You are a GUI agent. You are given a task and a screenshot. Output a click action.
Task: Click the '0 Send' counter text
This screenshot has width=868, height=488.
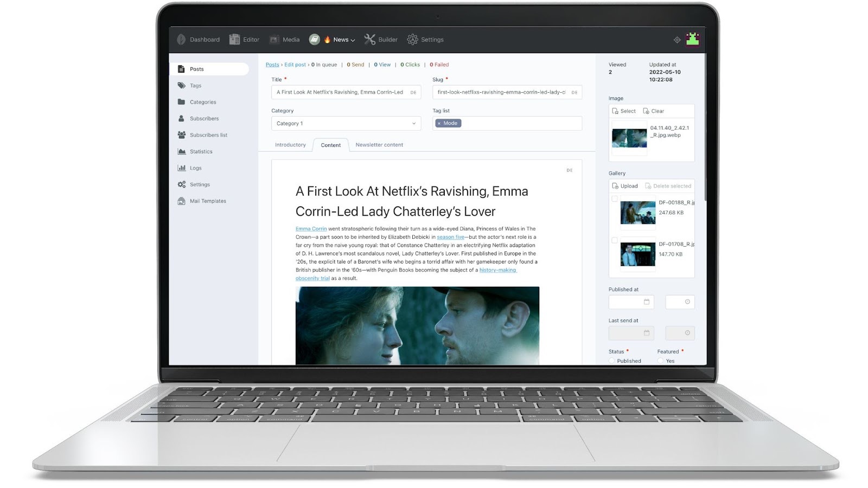coord(355,65)
